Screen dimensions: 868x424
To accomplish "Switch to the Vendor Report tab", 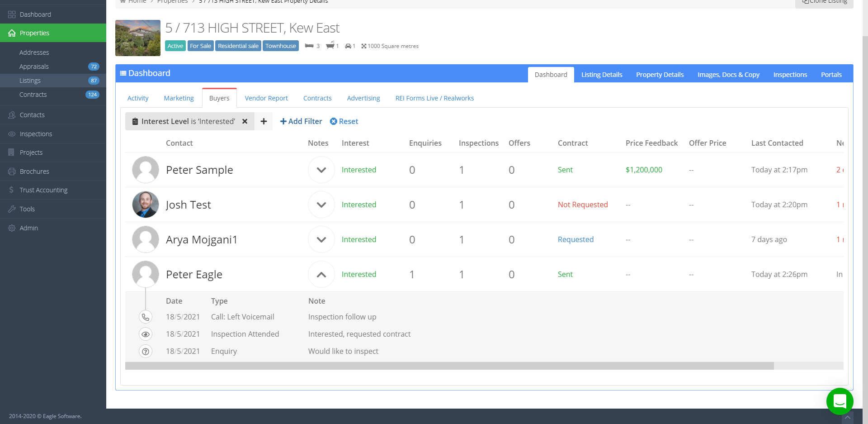I will coord(266,98).
